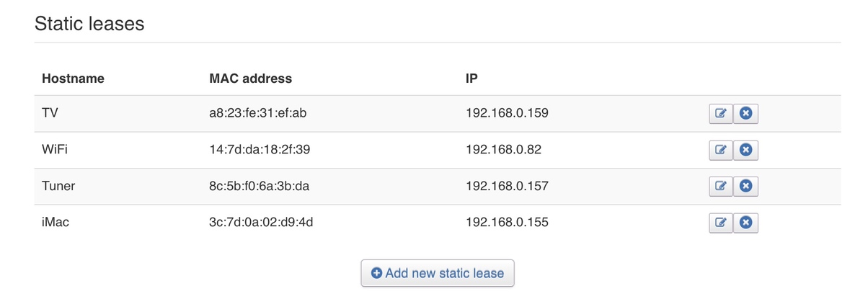
Task: Click the Tuner MAC 8c:5b:f0:6a:3b:da
Action: pos(259,186)
